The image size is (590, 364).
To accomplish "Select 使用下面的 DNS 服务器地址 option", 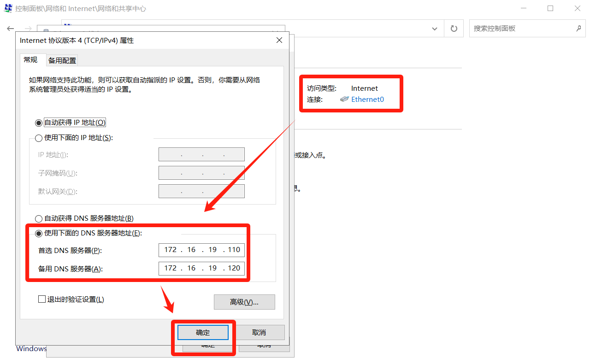I will [39, 233].
